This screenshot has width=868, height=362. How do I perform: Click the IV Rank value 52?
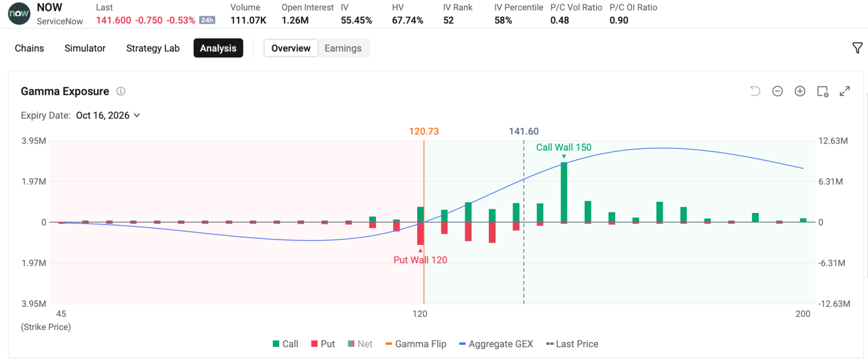[448, 20]
